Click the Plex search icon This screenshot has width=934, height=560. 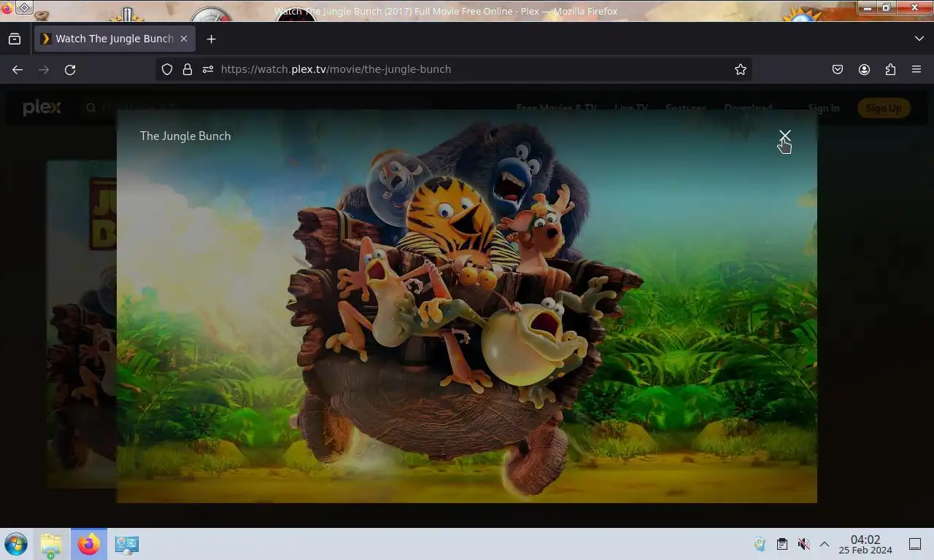point(91,108)
